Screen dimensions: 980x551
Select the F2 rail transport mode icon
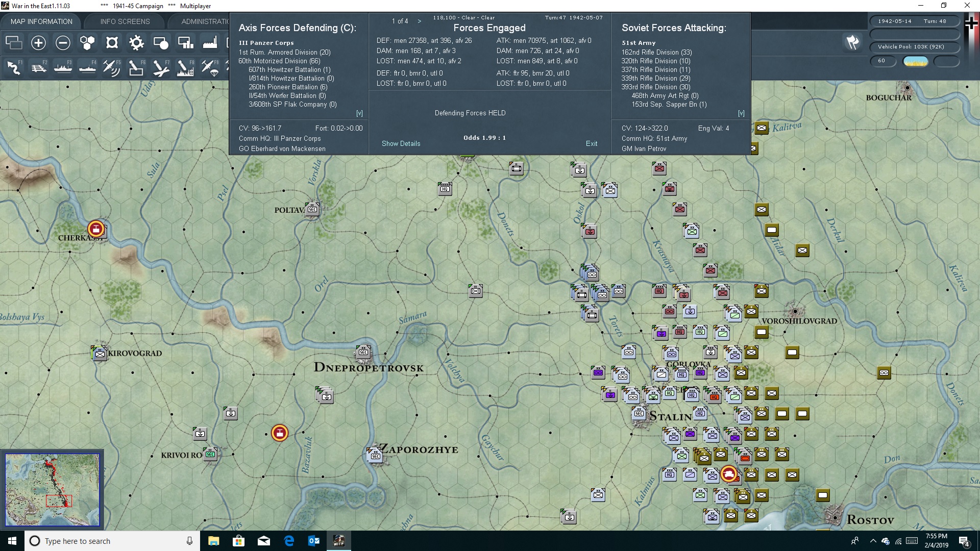[x=38, y=67]
